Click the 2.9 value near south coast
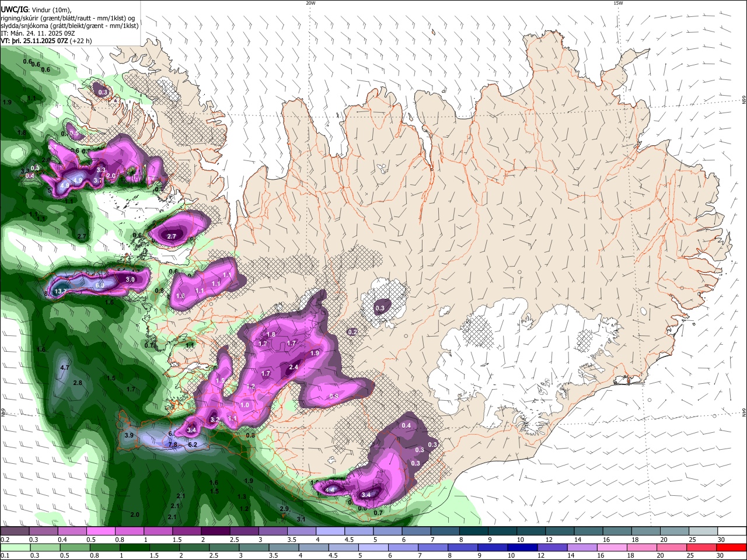 point(284,509)
